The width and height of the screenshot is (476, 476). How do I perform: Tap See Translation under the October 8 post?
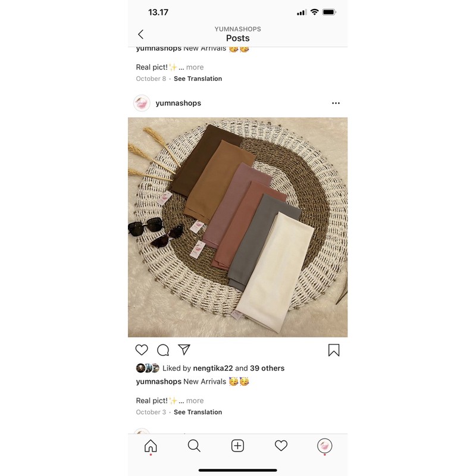[x=198, y=79]
